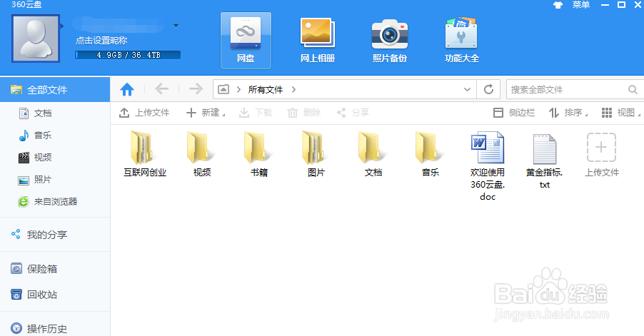Expand chevron after 所有文件 breadcrumb
644x336 pixels.
pos(293,89)
